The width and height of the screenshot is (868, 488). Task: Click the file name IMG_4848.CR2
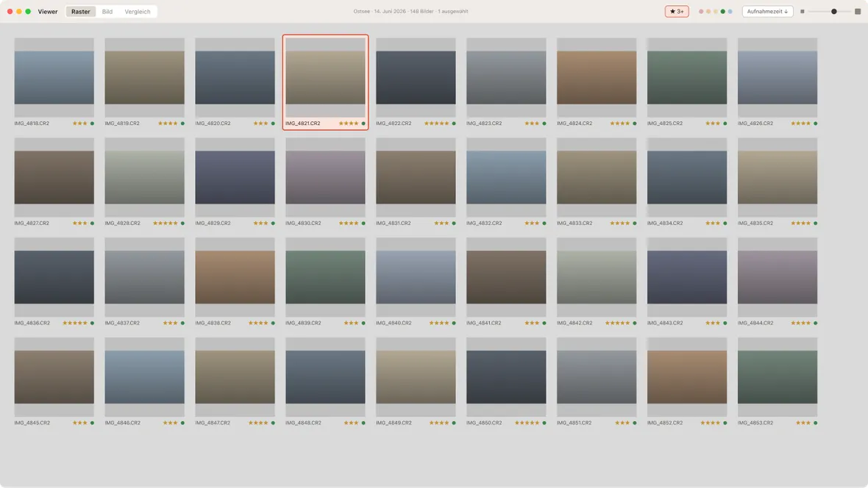click(x=303, y=423)
